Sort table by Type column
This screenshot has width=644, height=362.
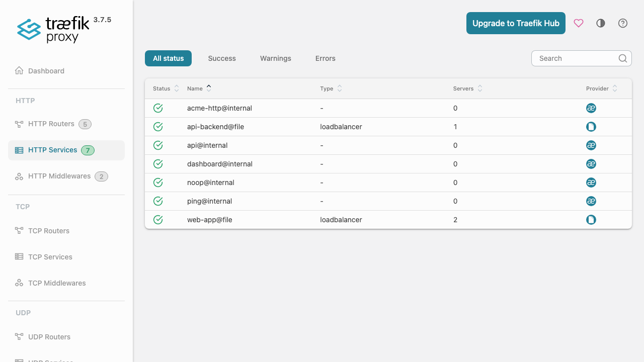click(x=331, y=88)
